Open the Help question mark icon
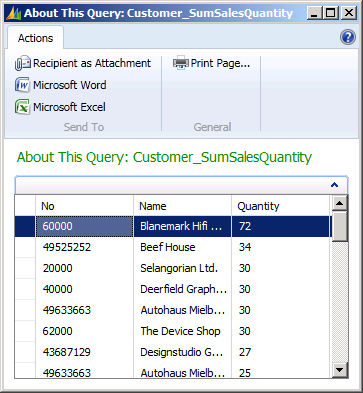The height and width of the screenshot is (393, 363). click(348, 37)
